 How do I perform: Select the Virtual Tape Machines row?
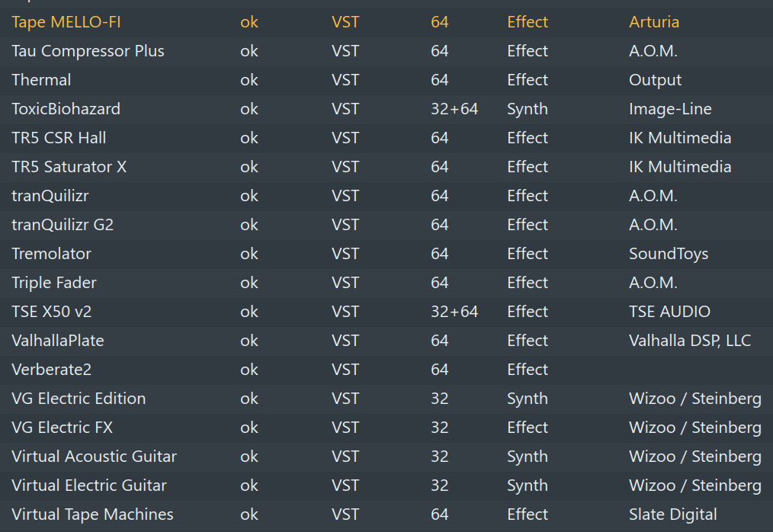92,514
